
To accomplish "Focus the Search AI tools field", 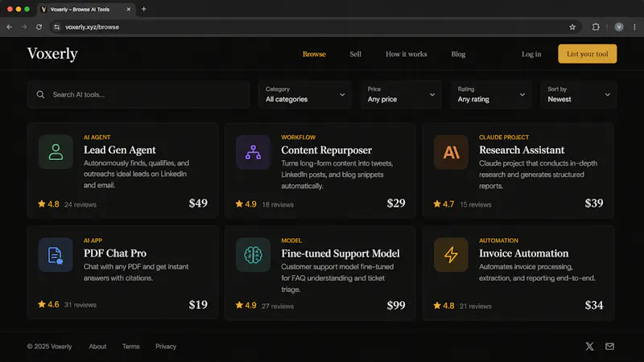I will (x=138, y=94).
